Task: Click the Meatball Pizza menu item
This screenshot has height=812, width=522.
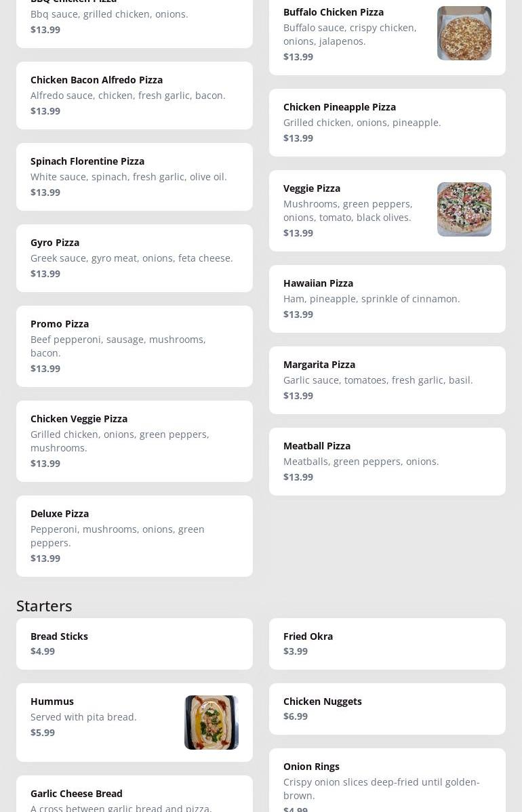Action: (x=387, y=462)
